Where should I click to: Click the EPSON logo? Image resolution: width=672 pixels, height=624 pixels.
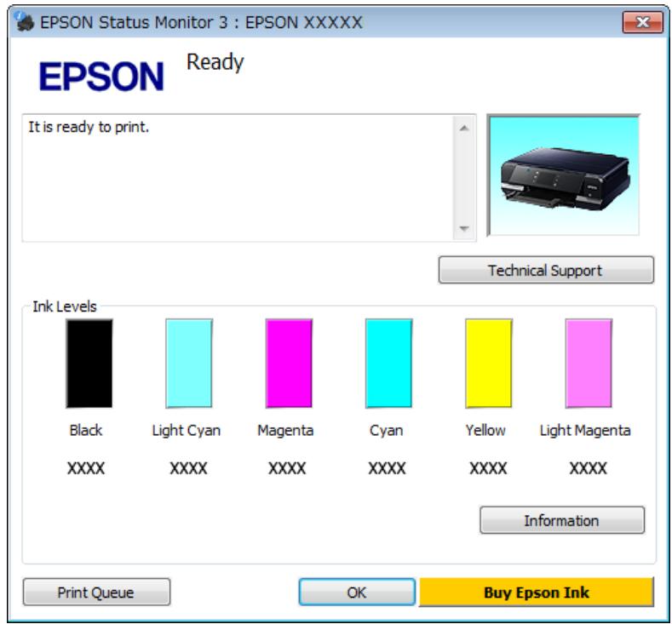click(101, 77)
